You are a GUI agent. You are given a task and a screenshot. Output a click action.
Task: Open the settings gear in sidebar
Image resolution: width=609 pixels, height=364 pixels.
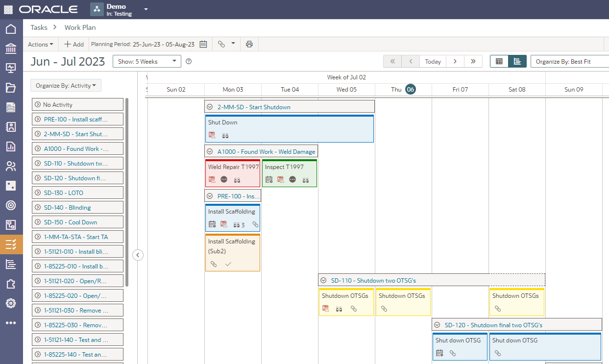[x=11, y=303]
